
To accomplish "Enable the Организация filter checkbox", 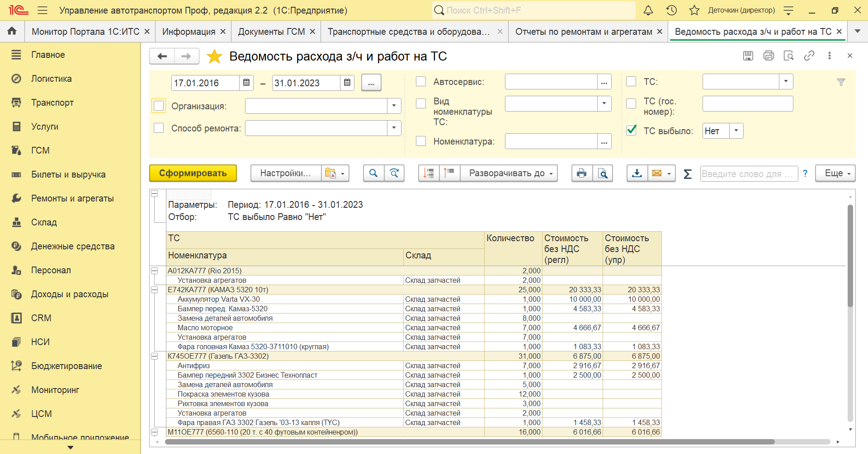I will (159, 106).
